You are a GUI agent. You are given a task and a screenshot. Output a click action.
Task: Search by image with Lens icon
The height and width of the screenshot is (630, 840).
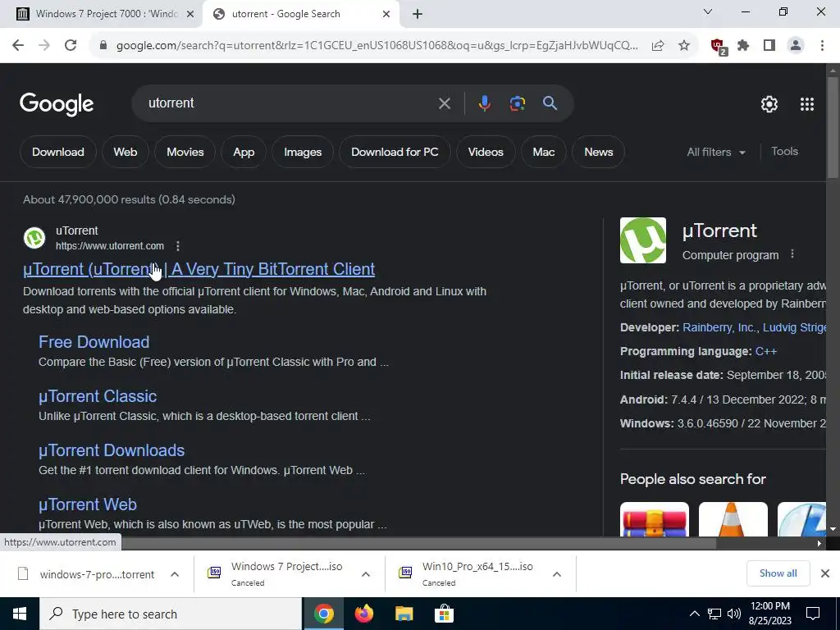pyautogui.click(x=517, y=103)
